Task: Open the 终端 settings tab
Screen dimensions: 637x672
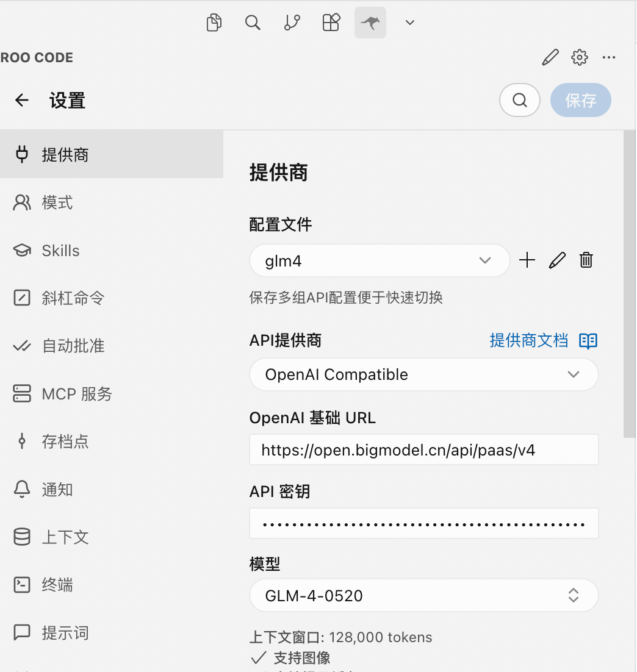Action: click(112, 585)
